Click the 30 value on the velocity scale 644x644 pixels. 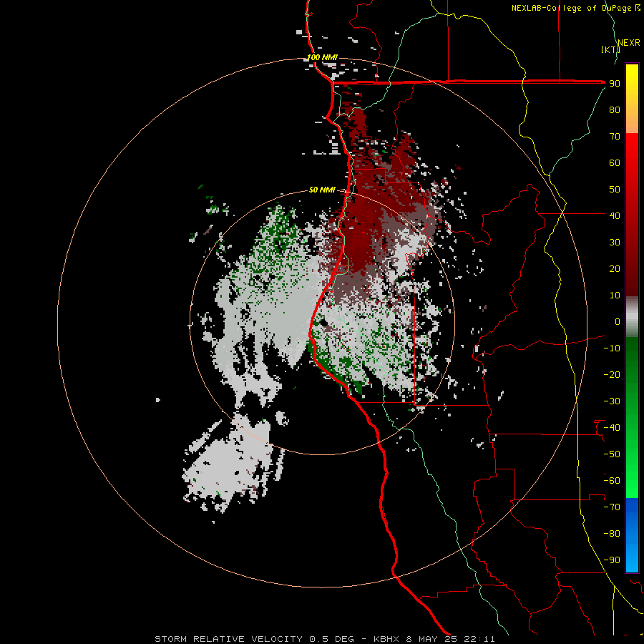click(615, 243)
